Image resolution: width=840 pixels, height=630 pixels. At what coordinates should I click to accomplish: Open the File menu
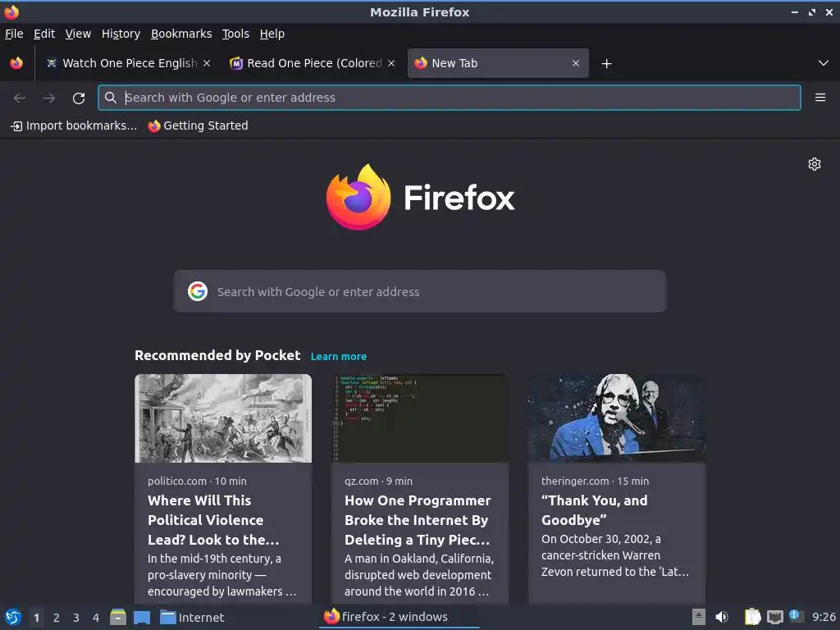click(14, 34)
